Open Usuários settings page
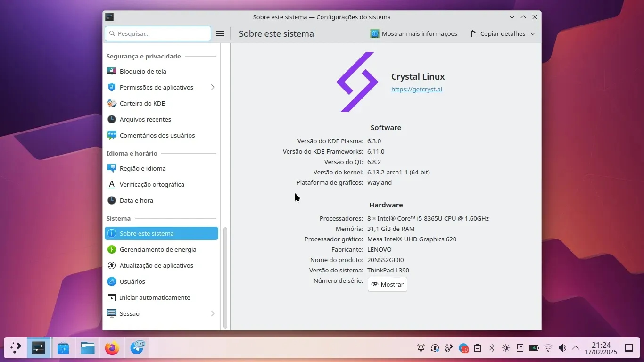Image resolution: width=644 pixels, height=362 pixels. 132,281
